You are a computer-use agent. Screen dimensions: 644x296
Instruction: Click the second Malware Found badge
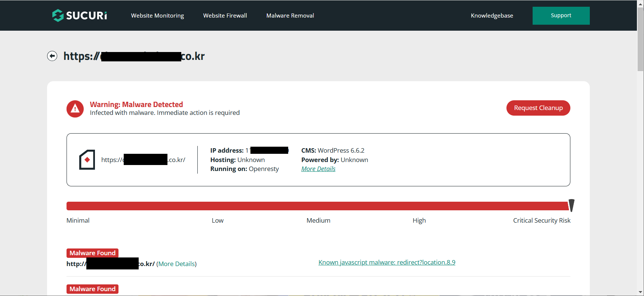92,289
